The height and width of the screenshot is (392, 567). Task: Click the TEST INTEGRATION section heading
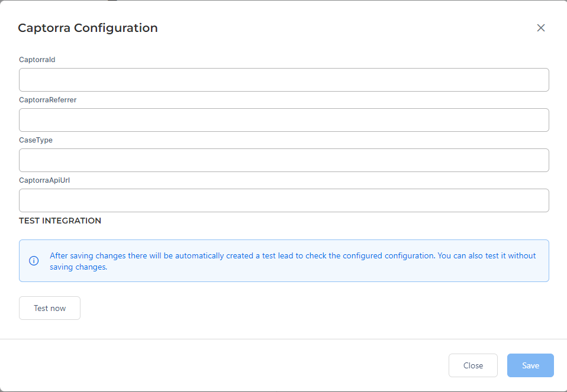tap(60, 220)
